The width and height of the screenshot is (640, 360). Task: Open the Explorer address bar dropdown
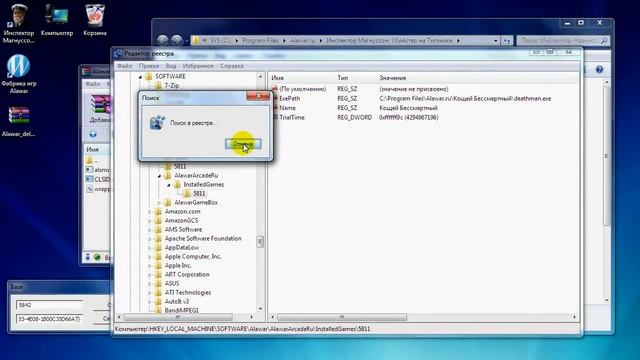point(496,40)
